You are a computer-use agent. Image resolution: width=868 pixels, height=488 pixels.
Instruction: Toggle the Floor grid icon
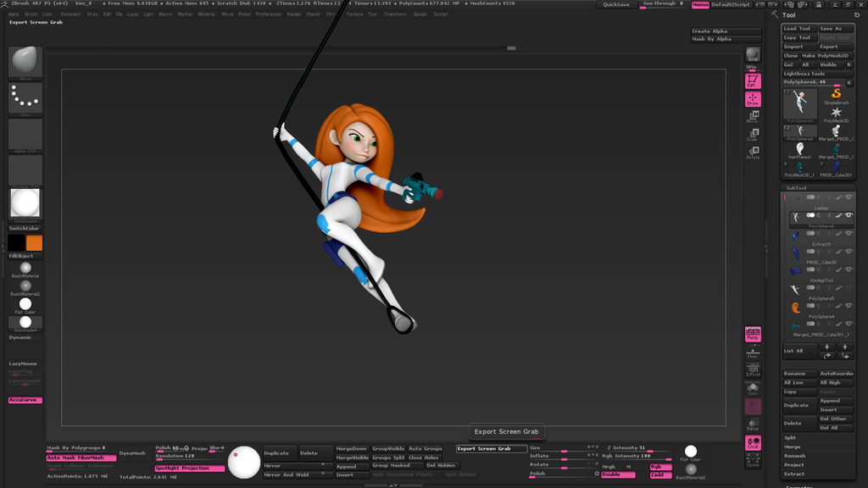(x=753, y=352)
